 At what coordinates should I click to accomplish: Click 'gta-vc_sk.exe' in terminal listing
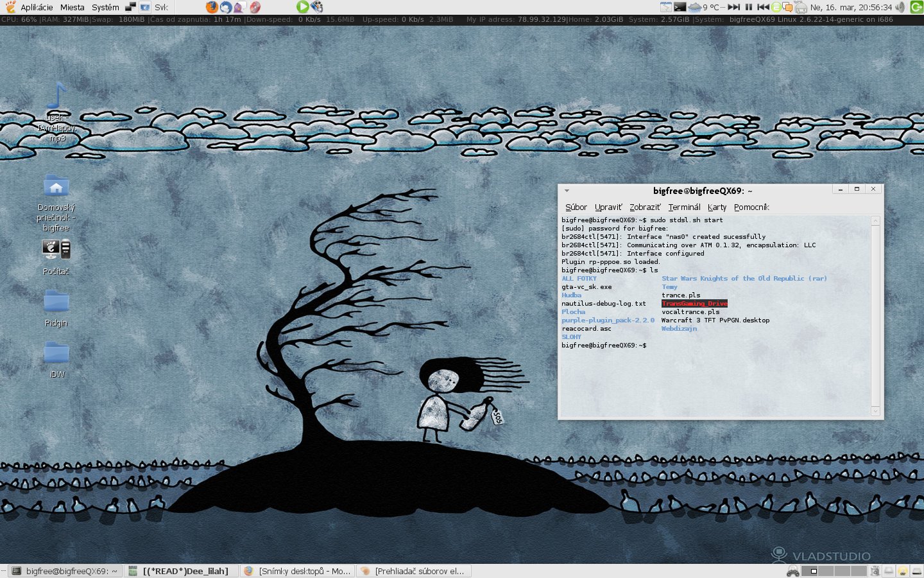pyautogui.click(x=586, y=286)
